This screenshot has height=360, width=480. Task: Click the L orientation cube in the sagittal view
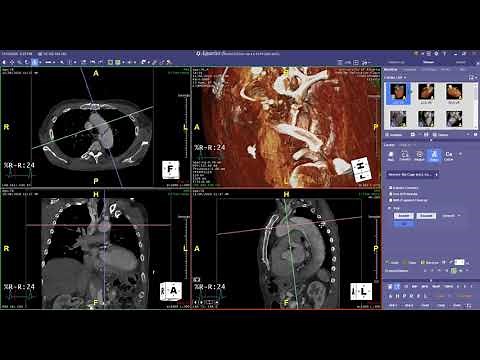[361, 291]
